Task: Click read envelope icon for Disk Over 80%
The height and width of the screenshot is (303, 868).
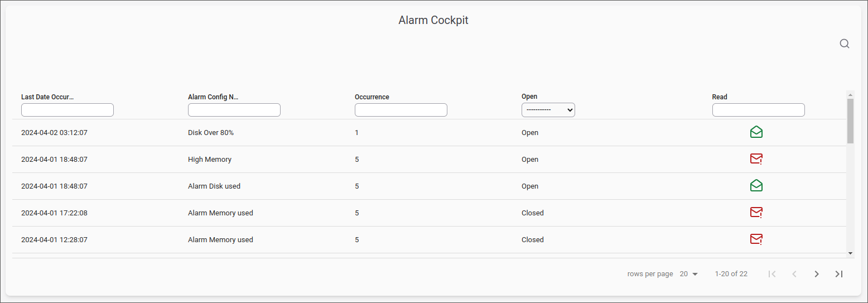Action: (756, 132)
